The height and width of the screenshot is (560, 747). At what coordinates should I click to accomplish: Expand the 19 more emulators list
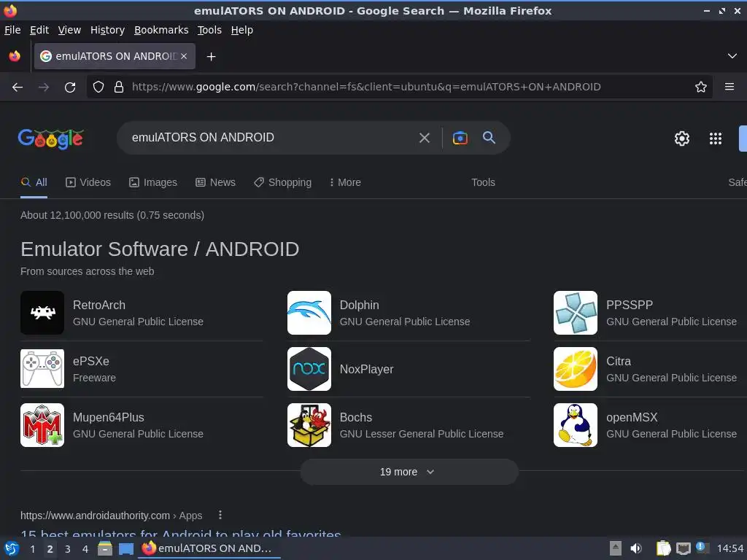tap(409, 472)
